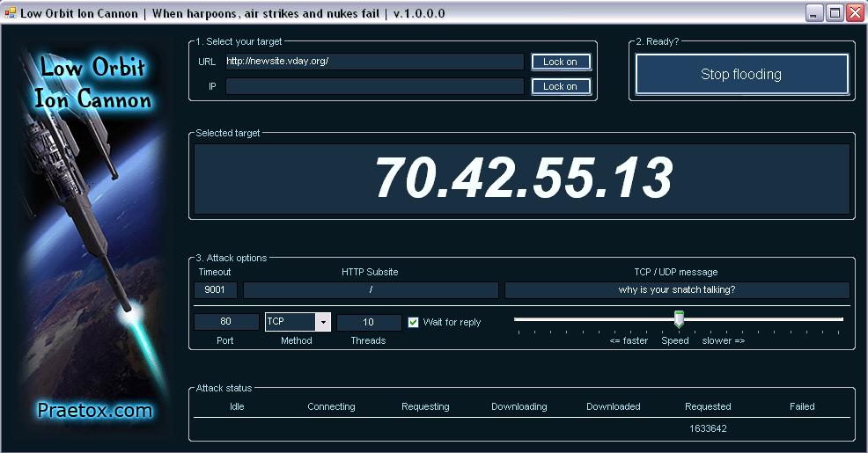This screenshot has height=453, width=868.
Task: Click Lock on next to the IP field
Action: tap(561, 86)
